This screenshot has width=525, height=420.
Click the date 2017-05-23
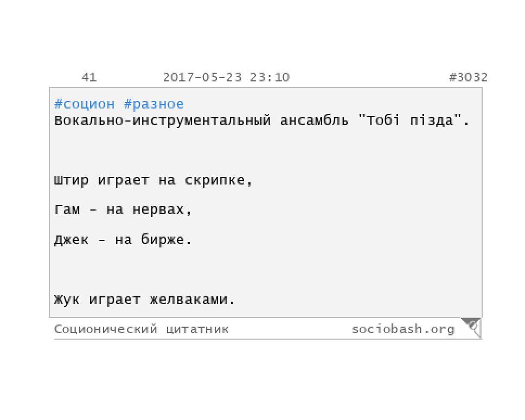click(202, 78)
